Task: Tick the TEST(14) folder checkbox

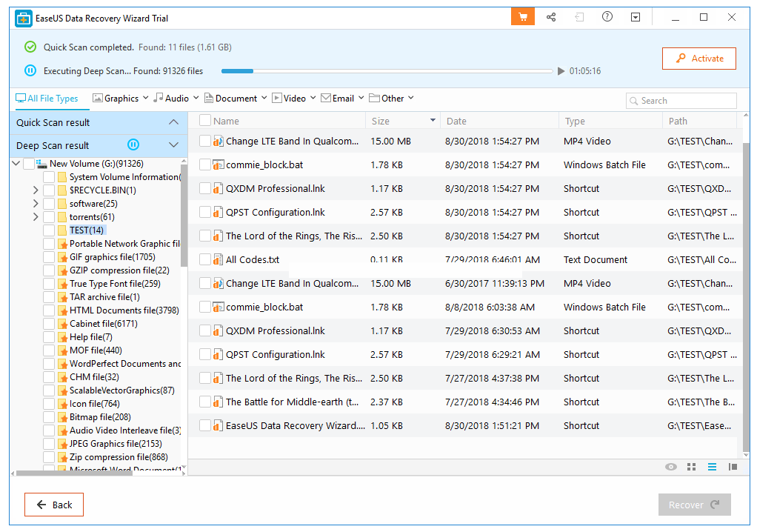Action: click(x=49, y=230)
